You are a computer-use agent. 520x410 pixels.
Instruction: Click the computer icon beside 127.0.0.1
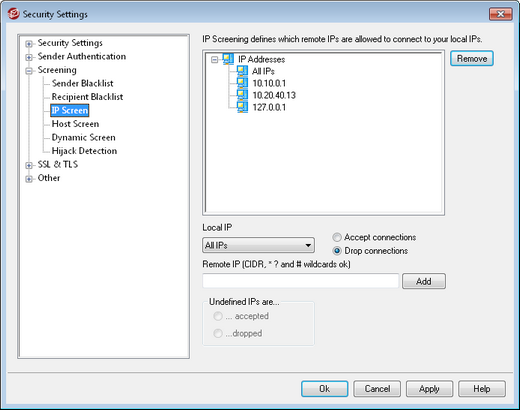242,107
